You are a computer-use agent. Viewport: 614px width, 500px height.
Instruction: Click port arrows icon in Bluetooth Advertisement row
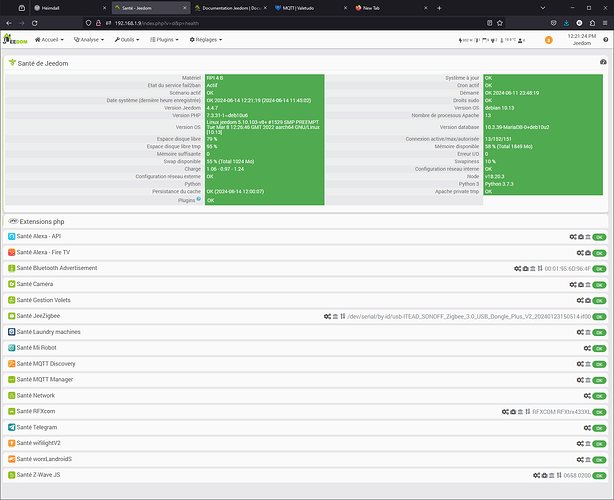pos(540,269)
